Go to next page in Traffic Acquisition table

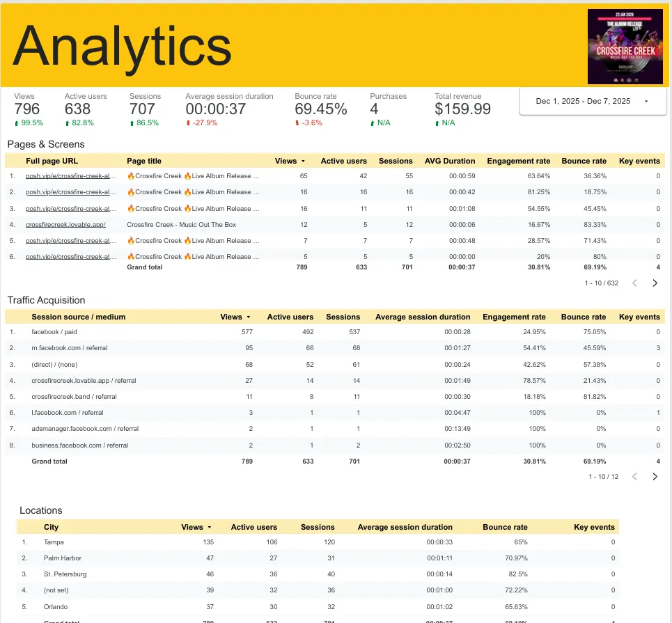click(x=655, y=476)
